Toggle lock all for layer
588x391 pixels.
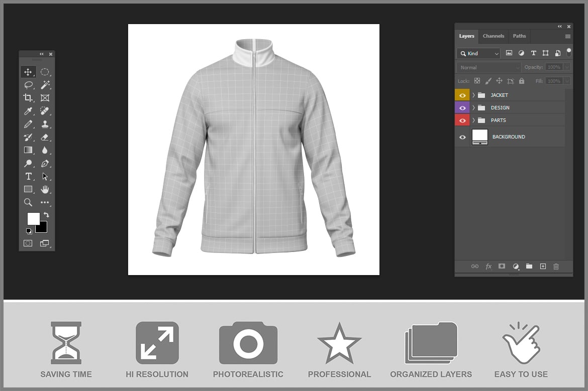[x=522, y=81]
